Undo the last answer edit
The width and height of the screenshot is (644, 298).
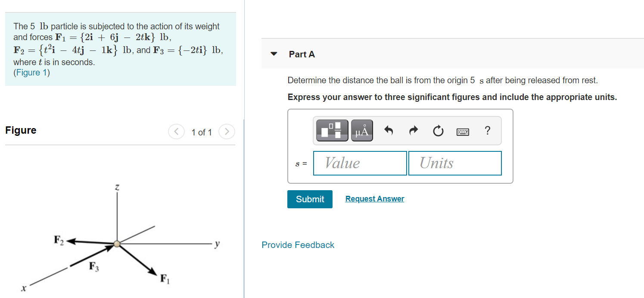pyautogui.click(x=388, y=130)
